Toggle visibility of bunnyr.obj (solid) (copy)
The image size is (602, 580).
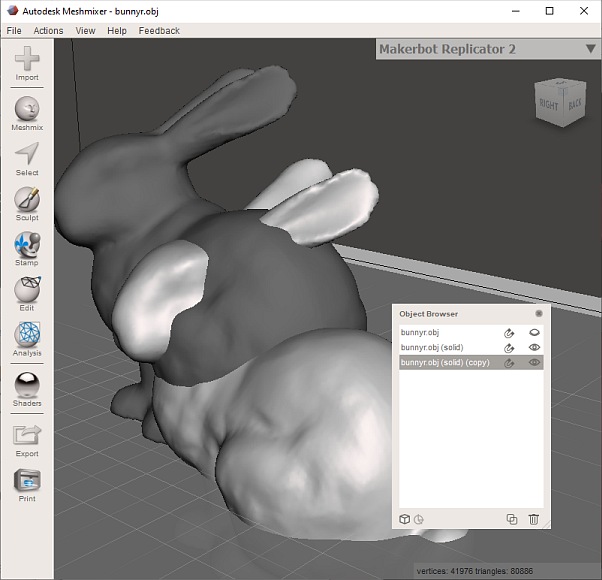(534, 362)
